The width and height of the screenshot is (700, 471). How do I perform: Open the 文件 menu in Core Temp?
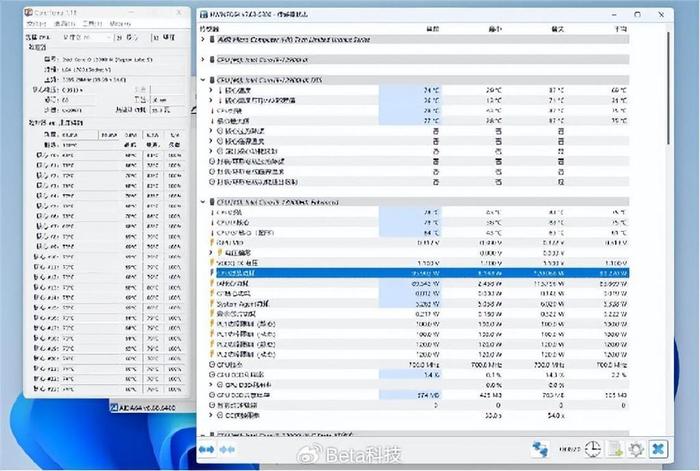(36, 23)
